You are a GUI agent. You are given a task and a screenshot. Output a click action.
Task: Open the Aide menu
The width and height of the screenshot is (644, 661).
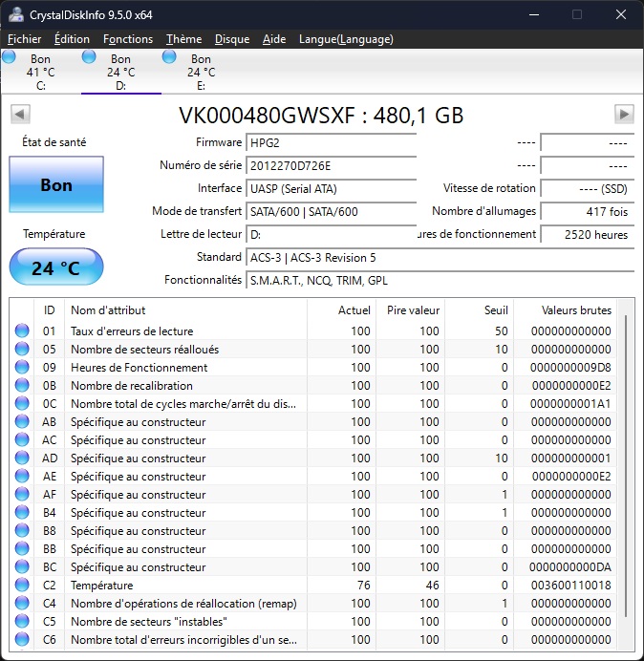click(274, 39)
